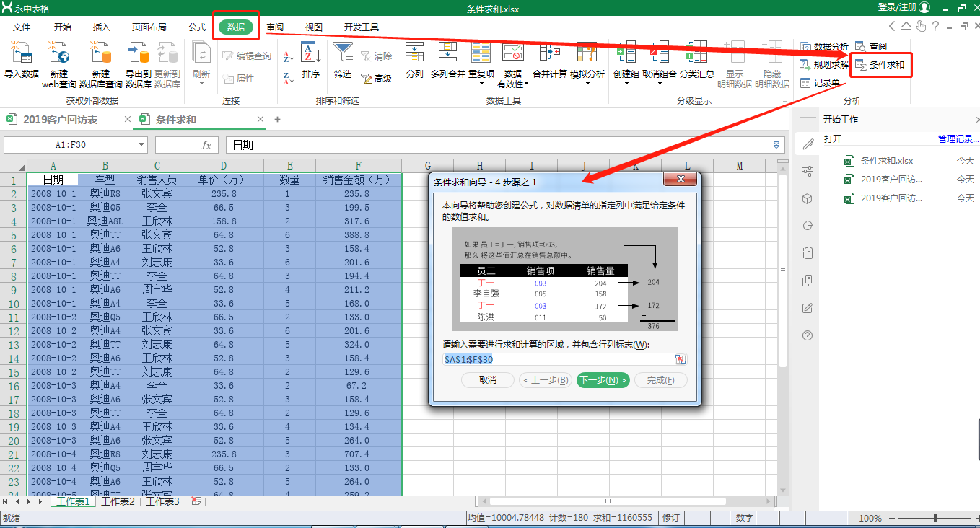Open the 分类汇总 (Subtotal) tool
The height and width of the screenshot is (528, 980).
[696, 61]
